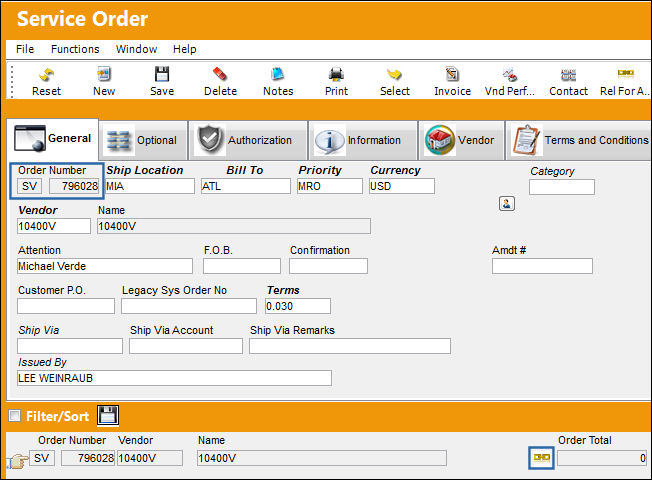
Task: Click the empty Category field
Action: click(562, 187)
